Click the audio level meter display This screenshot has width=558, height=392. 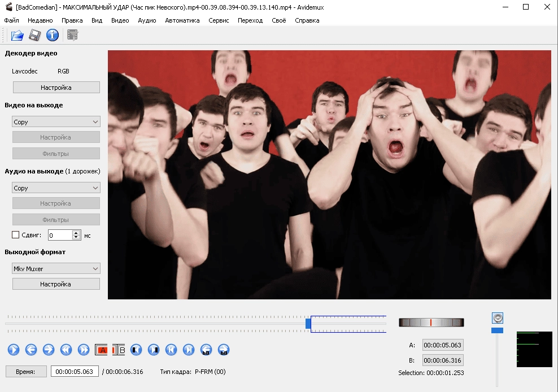point(534,349)
